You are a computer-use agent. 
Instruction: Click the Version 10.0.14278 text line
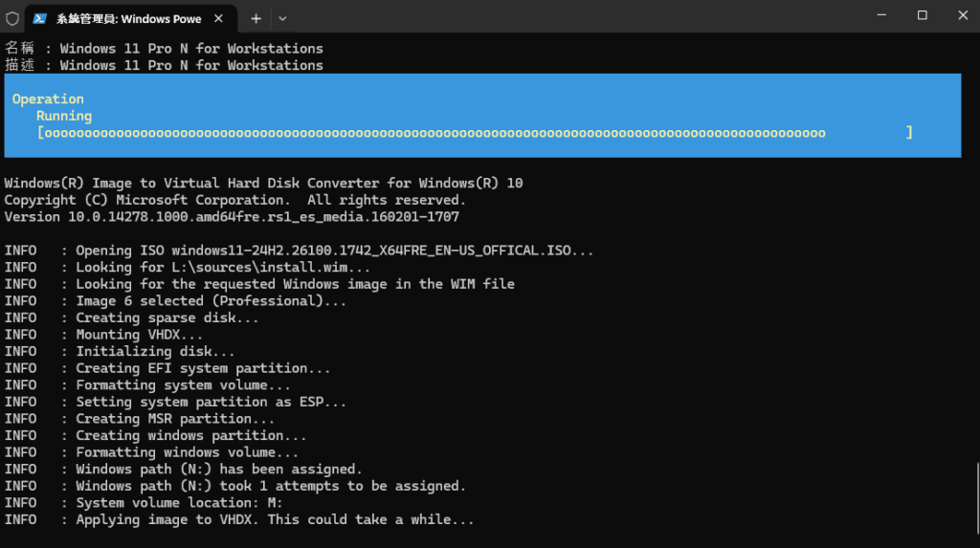232,217
